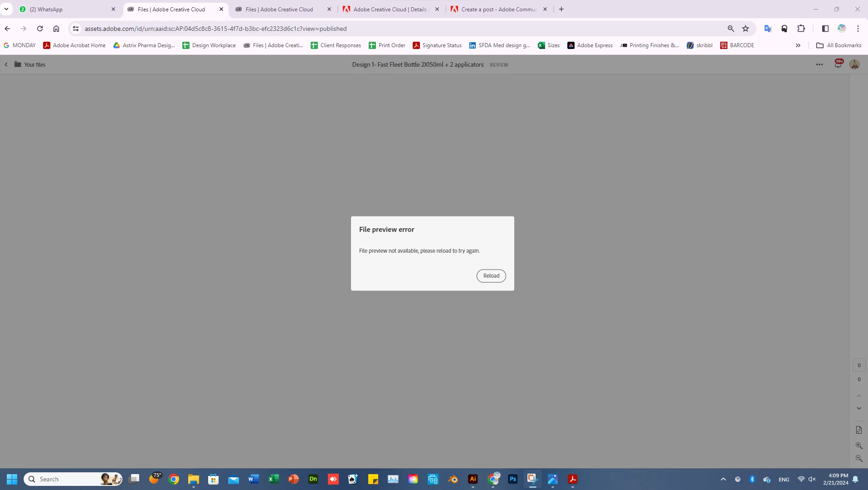The image size is (868, 490).
Task: Click the Reload button in the error dialog
Action: [x=491, y=276]
